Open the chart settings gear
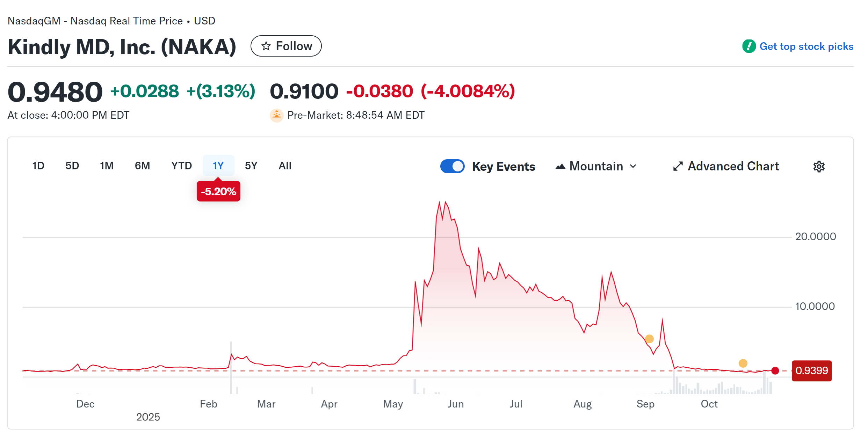Image resolution: width=868 pixels, height=433 pixels. click(819, 167)
